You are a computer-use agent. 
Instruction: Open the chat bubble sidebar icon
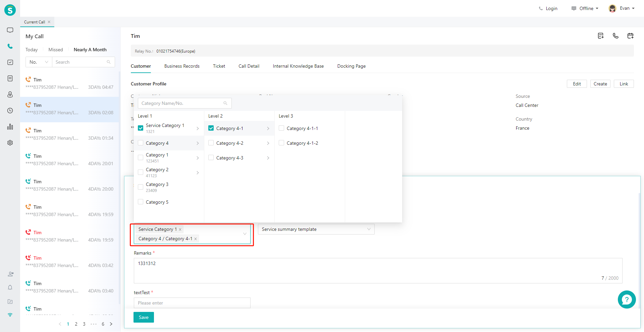[x=10, y=30]
